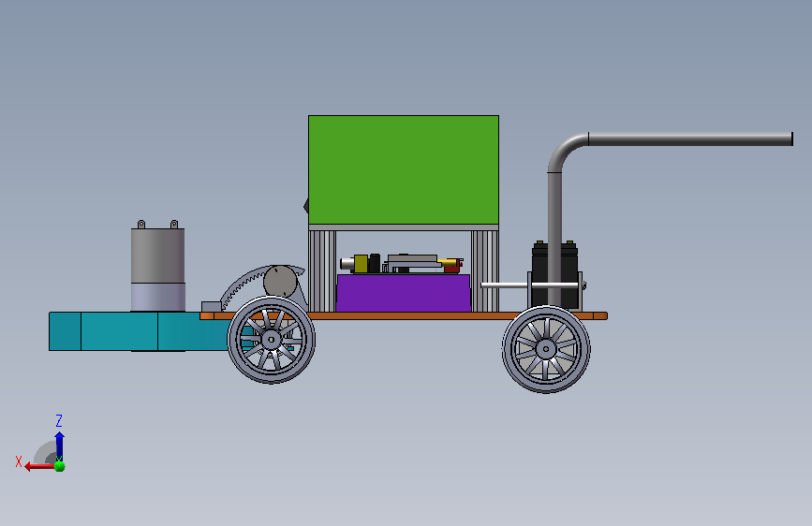
Task: Select the purple block under the circuit board
Action: (404, 293)
